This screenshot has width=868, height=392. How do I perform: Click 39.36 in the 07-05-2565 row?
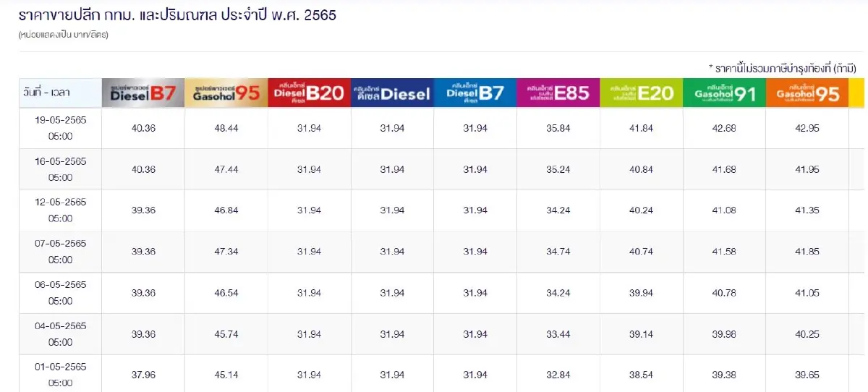click(143, 252)
